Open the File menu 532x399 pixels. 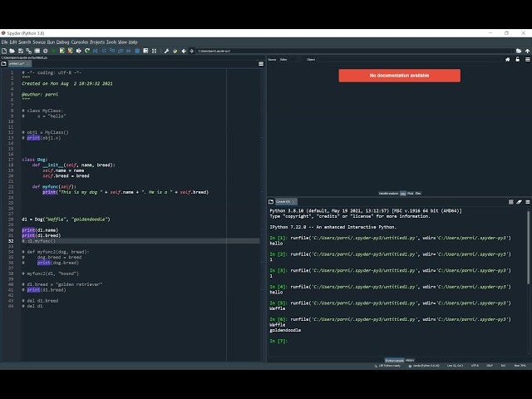point(4,42)
